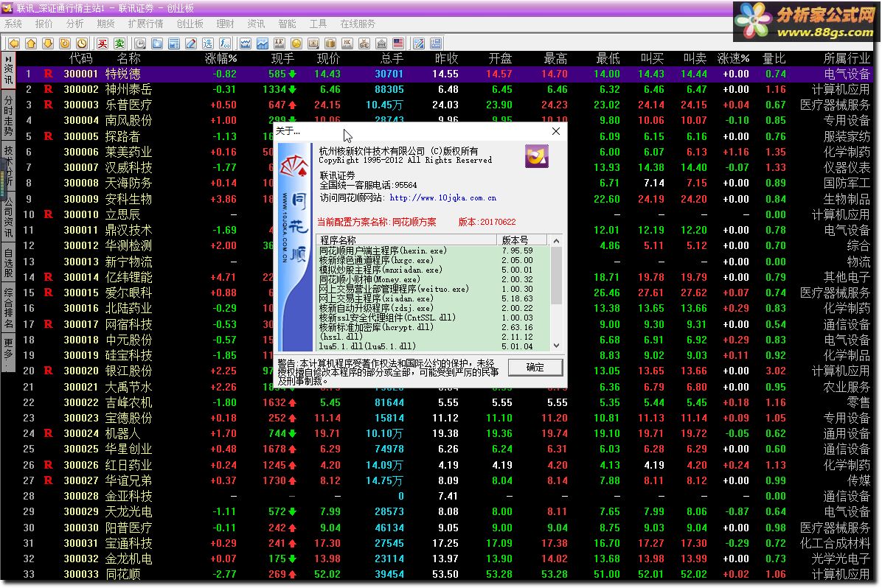Click the 程序名称 column header
Image resolution: width=882 pixels, height=588 pixels.
pos(406,240)
